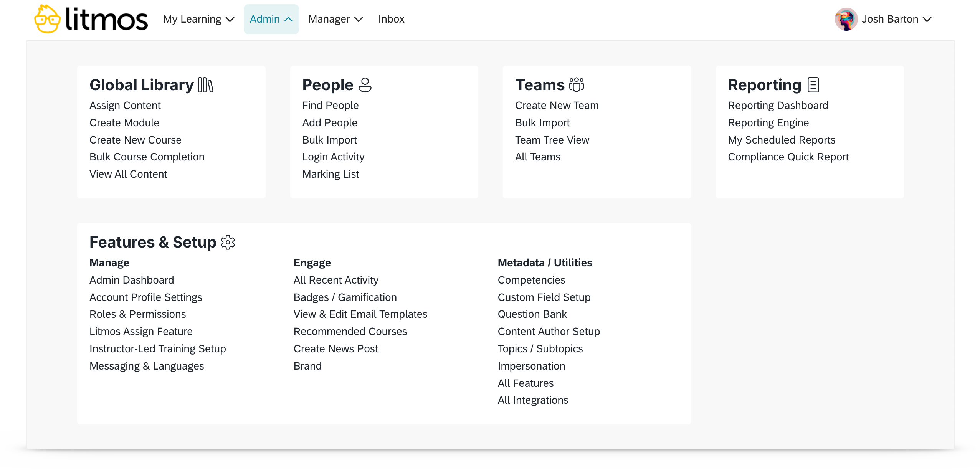Select Messaging & Languages

click(x=147, y=366)
